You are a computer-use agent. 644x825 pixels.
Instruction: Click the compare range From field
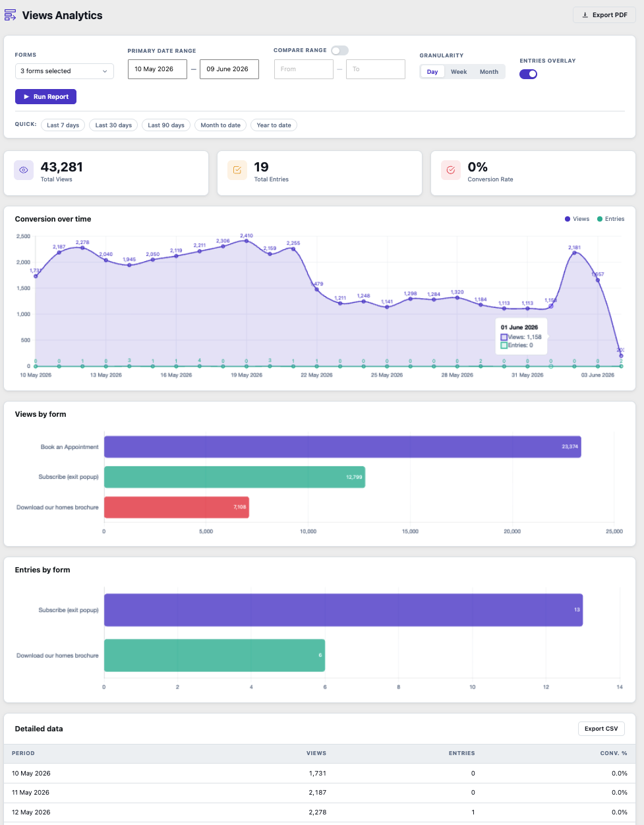304,69
